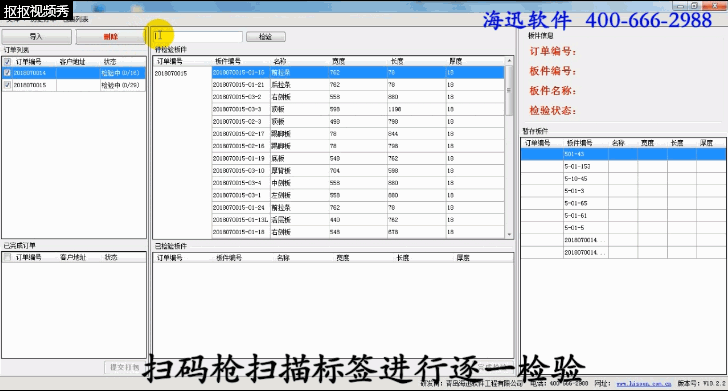
Task: Select panel row 2018070015-C1-13L 活层板
Action: pyautogui.click(x=358, y=220)
